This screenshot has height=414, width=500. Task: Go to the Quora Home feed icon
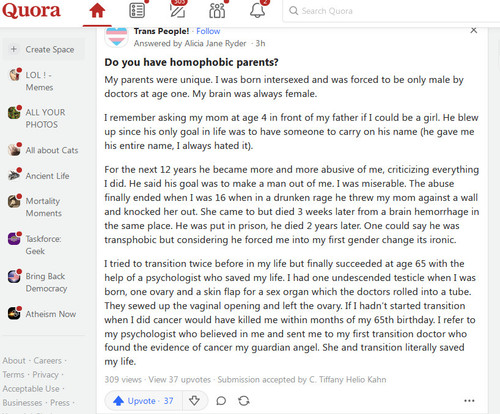(97, 11)
